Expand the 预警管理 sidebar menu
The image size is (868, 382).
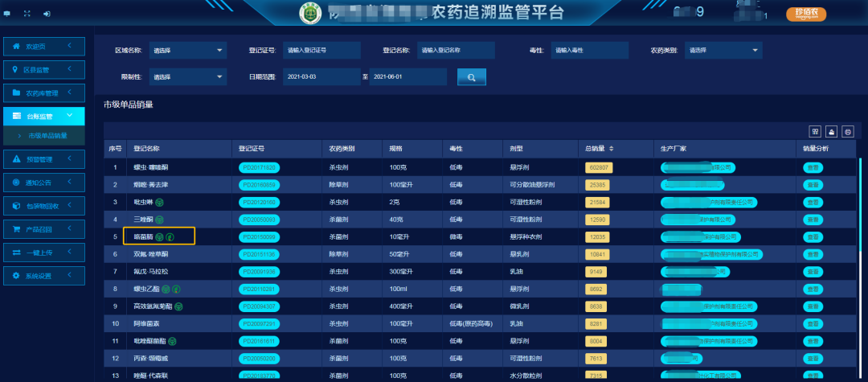pyautogui.click(x=43, y=159)
